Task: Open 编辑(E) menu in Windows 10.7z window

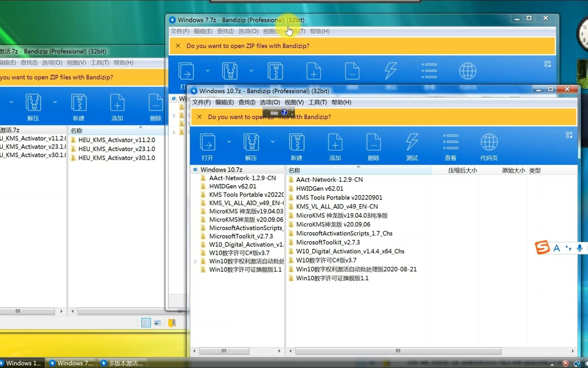Action: (225, 102)
